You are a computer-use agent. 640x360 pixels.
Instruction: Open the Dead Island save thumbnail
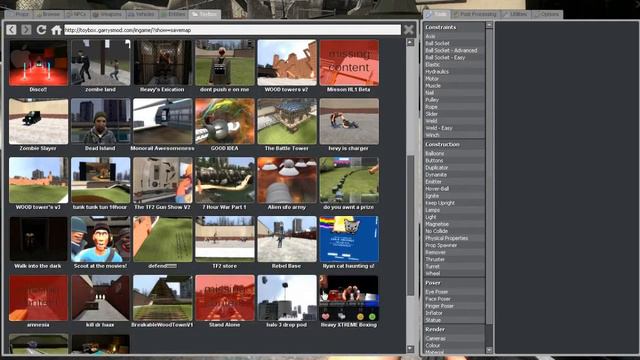click(100, 121)
